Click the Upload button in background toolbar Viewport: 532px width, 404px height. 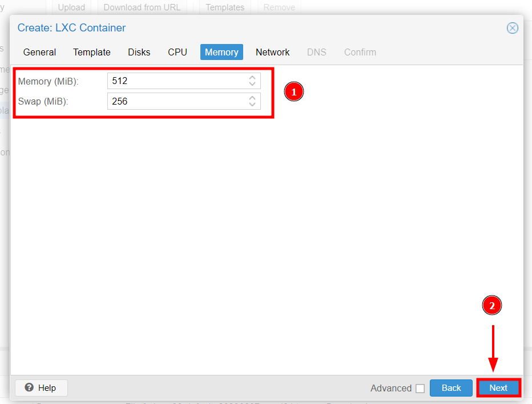[x=71, y=7]
